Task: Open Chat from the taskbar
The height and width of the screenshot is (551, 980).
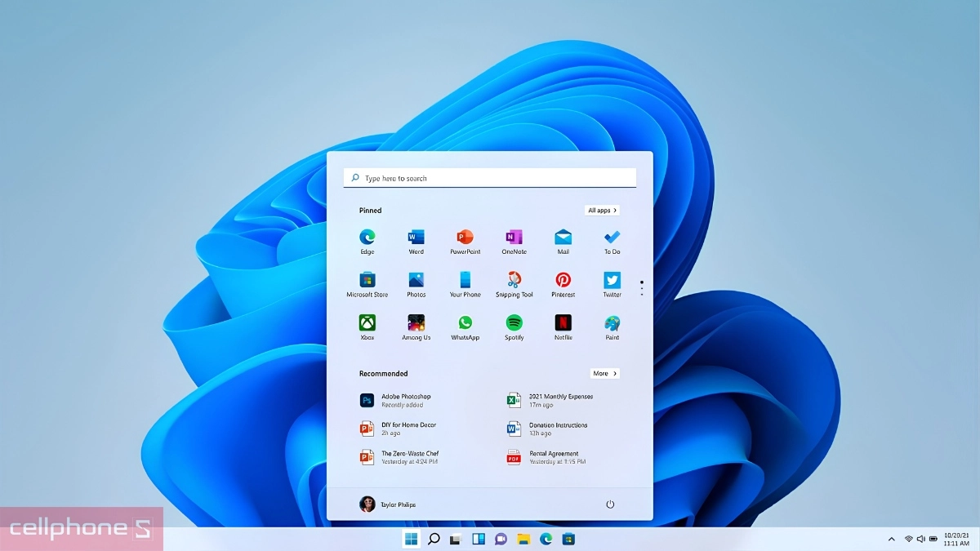Action: [x=501, y=539]
